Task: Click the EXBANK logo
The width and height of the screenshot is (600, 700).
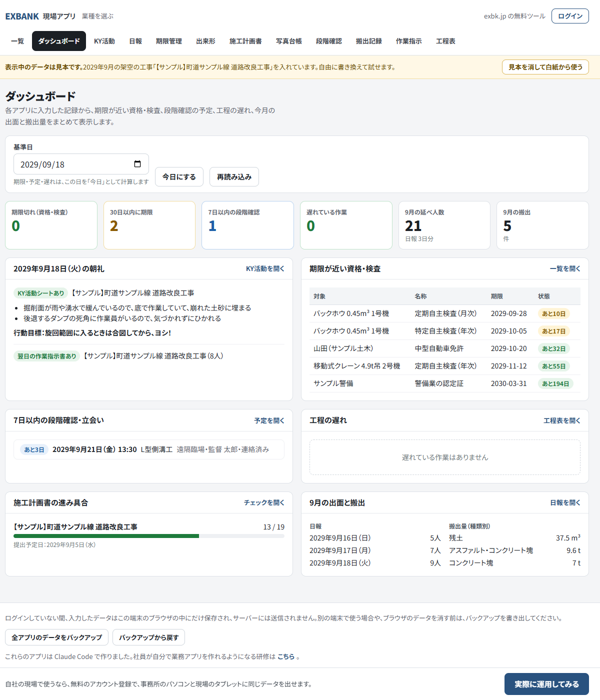Action: pos(22,16)
